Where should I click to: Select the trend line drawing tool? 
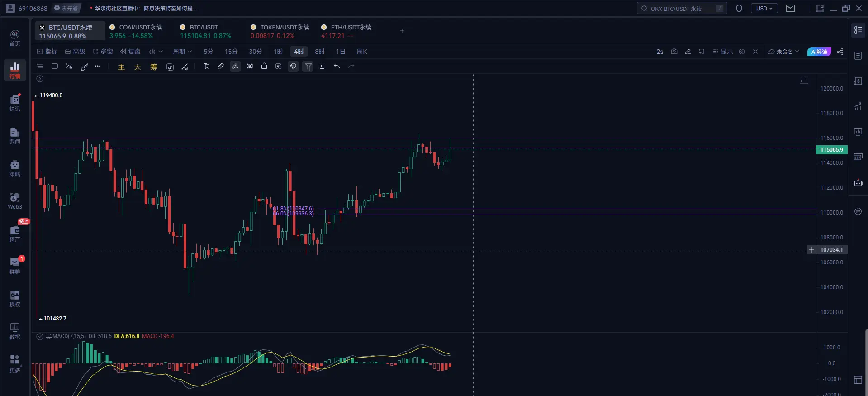tap(69, 66)
